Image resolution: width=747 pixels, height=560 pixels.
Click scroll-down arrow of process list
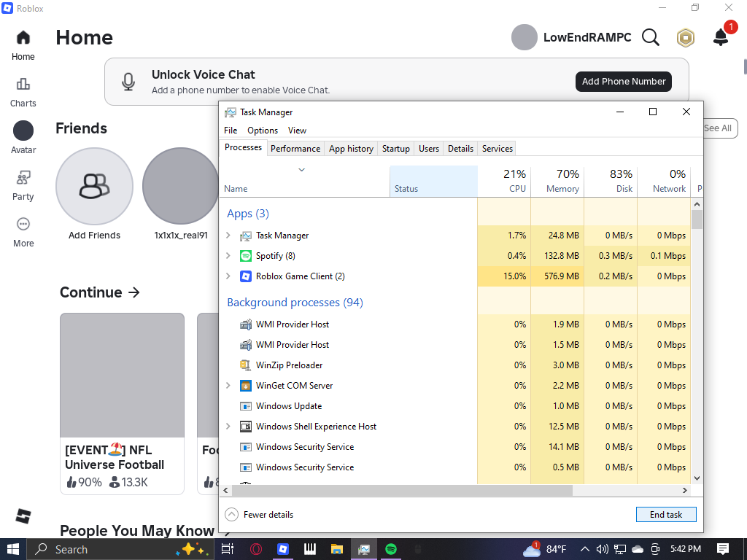(697, 478)
